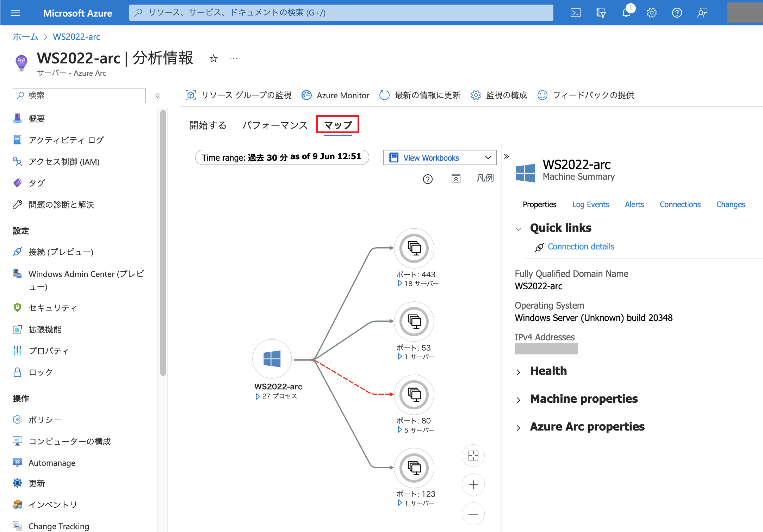
Task: Select the Port 80 server group node
Action: pos(414,395)
